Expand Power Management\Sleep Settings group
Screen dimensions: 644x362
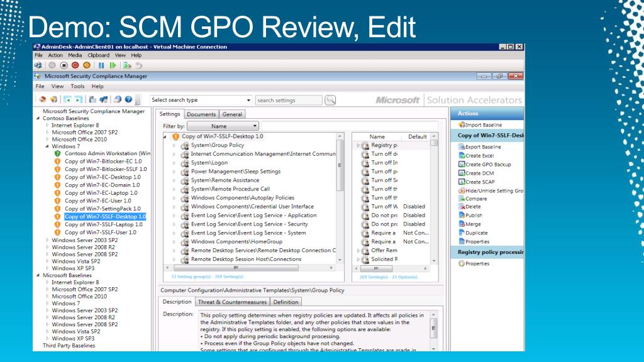coord(174,172)
